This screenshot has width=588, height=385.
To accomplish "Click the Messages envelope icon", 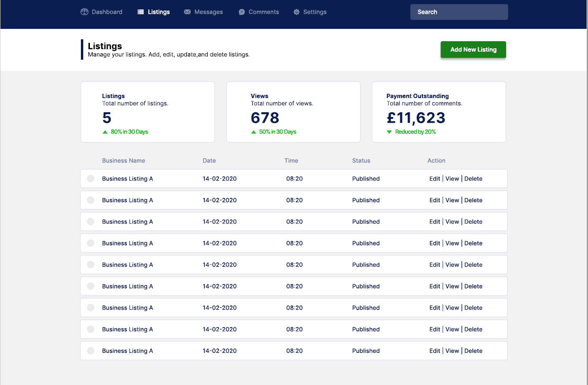I will pyautogui.click(x=187, y=12).
